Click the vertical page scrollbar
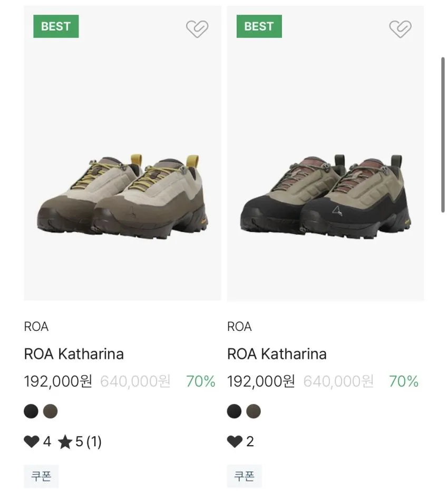 point(443,135)
